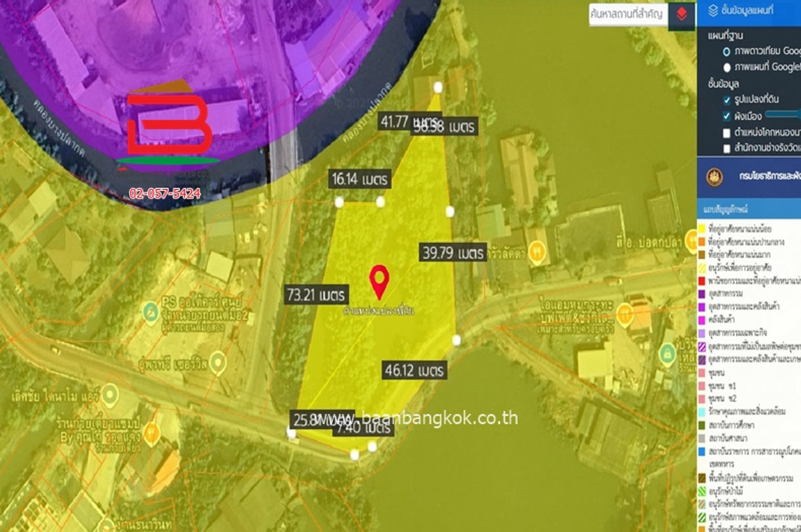This screenshot has width=801, height=532.
Task: Enable the ตำแหน่งโคกหนองนา layer checkbox
Action: coord(727,132)
